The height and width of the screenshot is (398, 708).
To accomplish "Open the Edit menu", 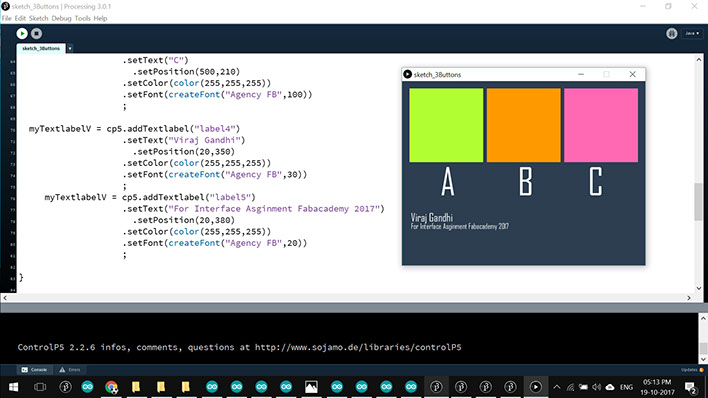I will pyautogui.click(x=20, y=19).
